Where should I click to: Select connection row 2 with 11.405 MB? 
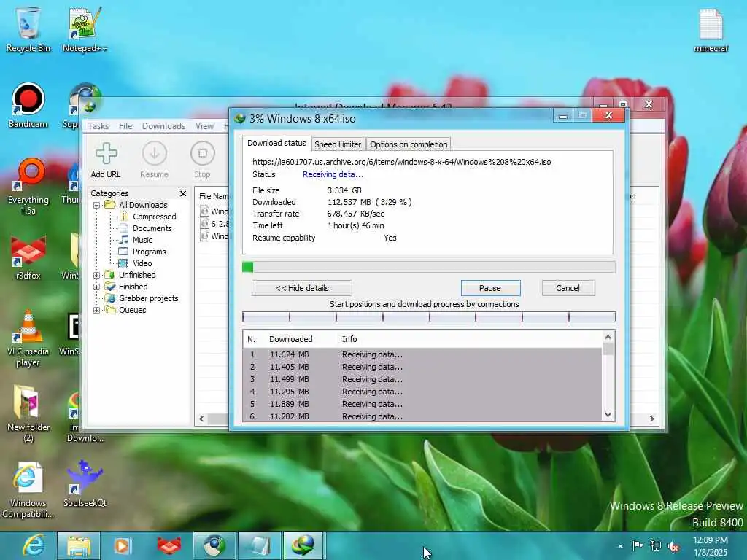[x=423, y=367]
